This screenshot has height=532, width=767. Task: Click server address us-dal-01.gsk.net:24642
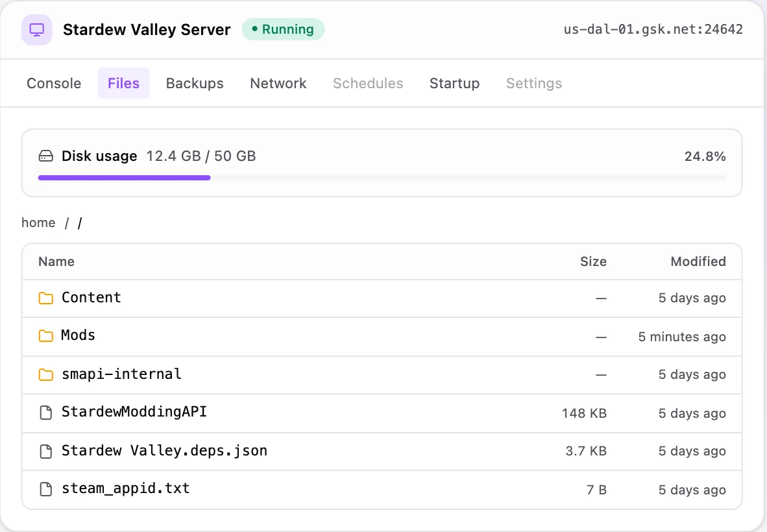(653, 29)
